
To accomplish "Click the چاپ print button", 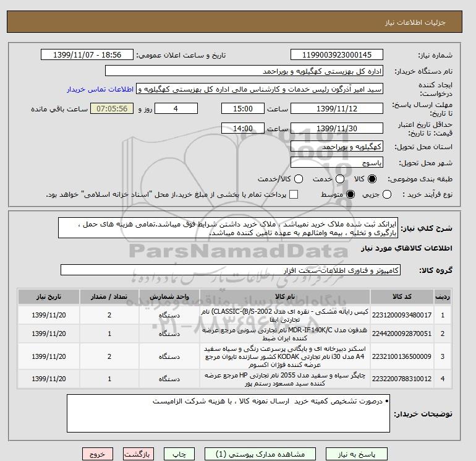I will (x=179, y=454).
